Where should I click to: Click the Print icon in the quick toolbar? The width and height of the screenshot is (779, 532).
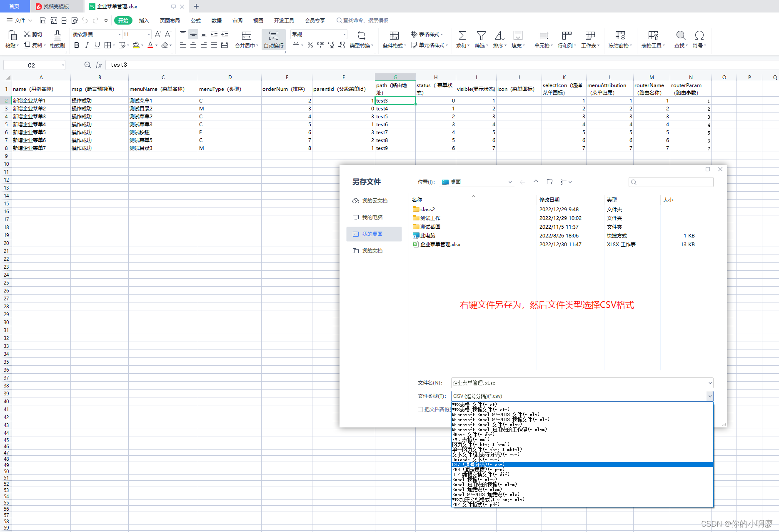(64, 20)
